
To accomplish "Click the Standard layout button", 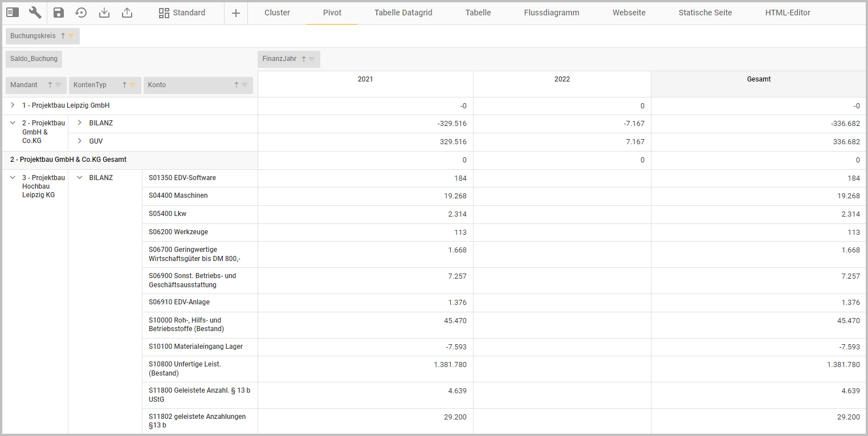I will 182,13.
